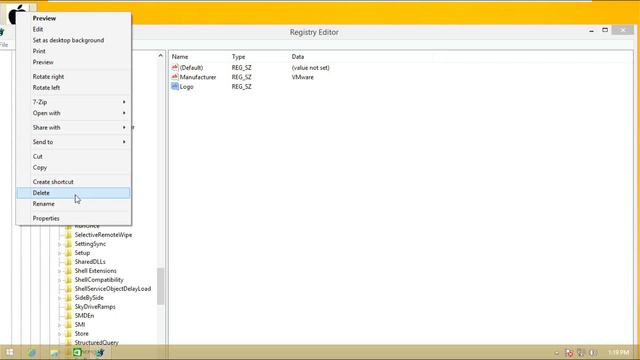Select Rotate right
Viewport: 640px width, 360px height.
[x=73, y=77]
